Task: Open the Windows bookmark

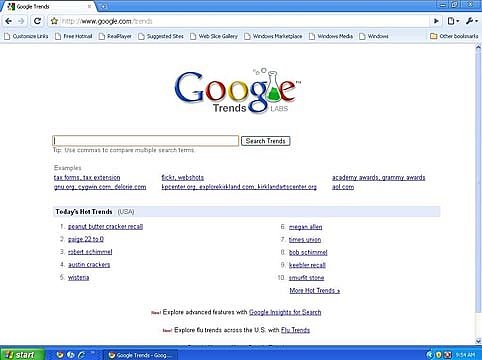Action: (x=374, y=36)
